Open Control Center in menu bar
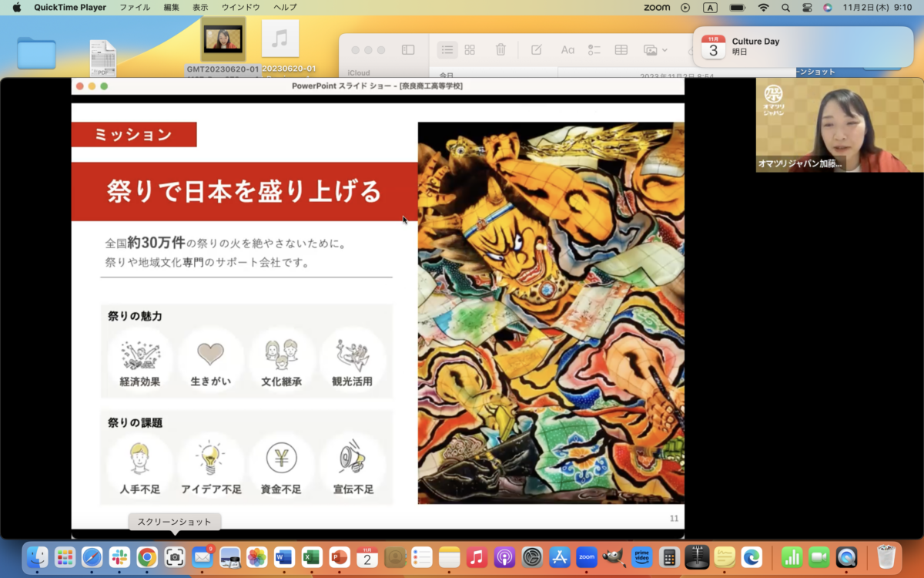This screenshot has width=924, height=578. coord(807,8)
